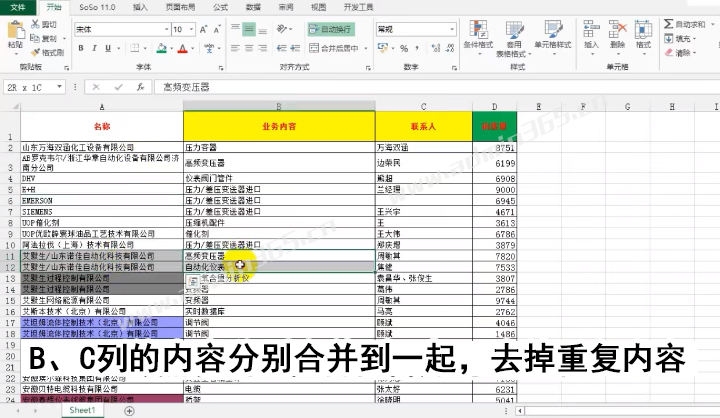Switch to the SoSo 11.0 tab
Viewport: 720px width, 418px height.
coord(97,7)
